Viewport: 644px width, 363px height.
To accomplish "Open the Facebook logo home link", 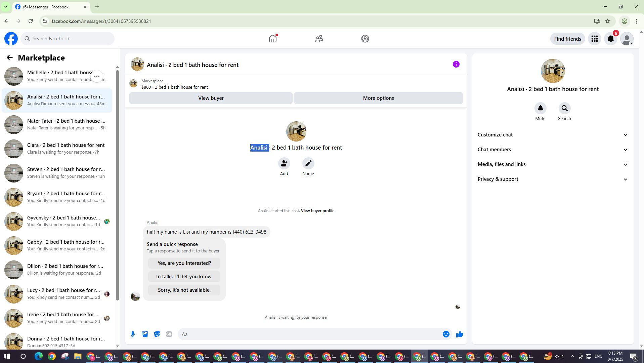I will [x=11, y=39].
